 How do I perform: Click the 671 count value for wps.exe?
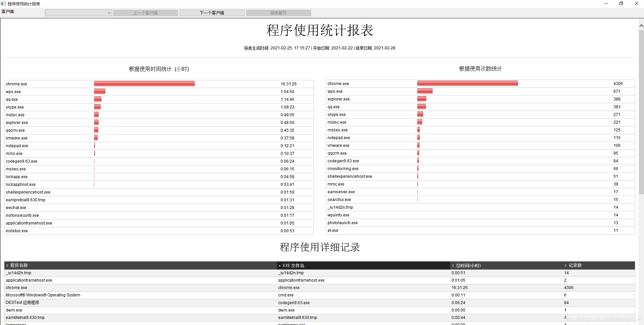pyautogui.click(x=617, y=91)
